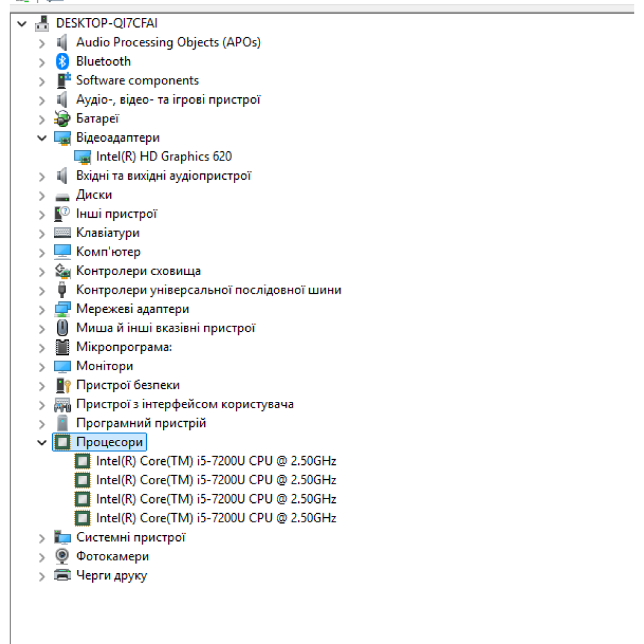Click the Мережеві адаптери network icon
This screenshot has height=644, width=644.
[x=62, y=309]
